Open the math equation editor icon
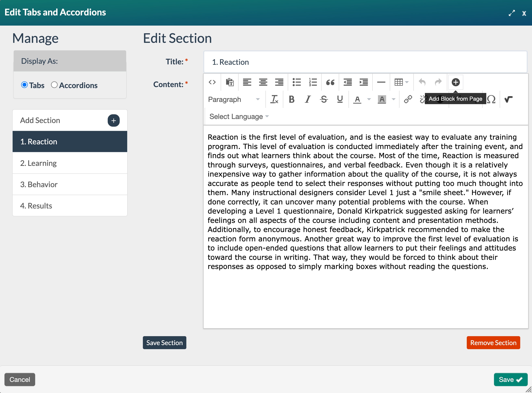Screen dimensions: 532x393 tap(508, 99)
